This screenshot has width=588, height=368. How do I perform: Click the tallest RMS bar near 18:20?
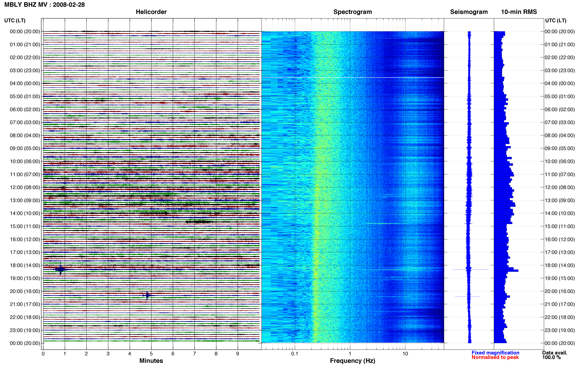pos(506,271)
